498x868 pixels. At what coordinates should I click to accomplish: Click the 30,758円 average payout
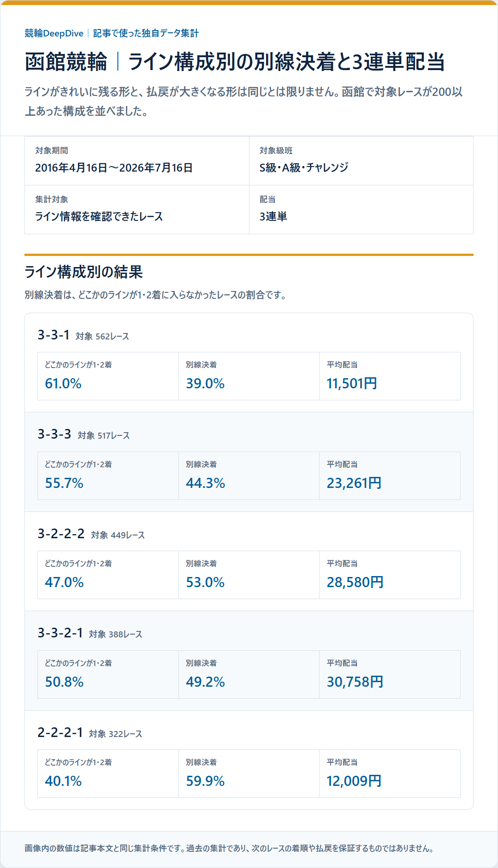355,682
